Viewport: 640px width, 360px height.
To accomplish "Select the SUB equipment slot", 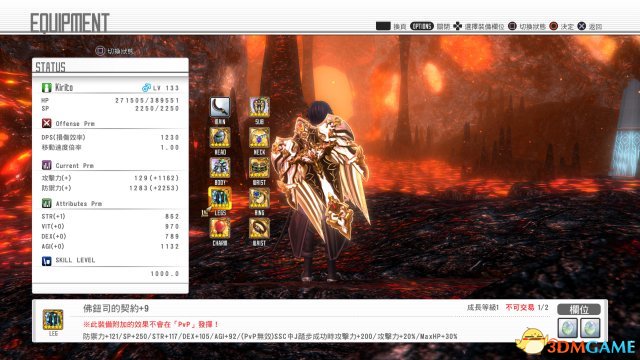I will click(x=259, y=107).
